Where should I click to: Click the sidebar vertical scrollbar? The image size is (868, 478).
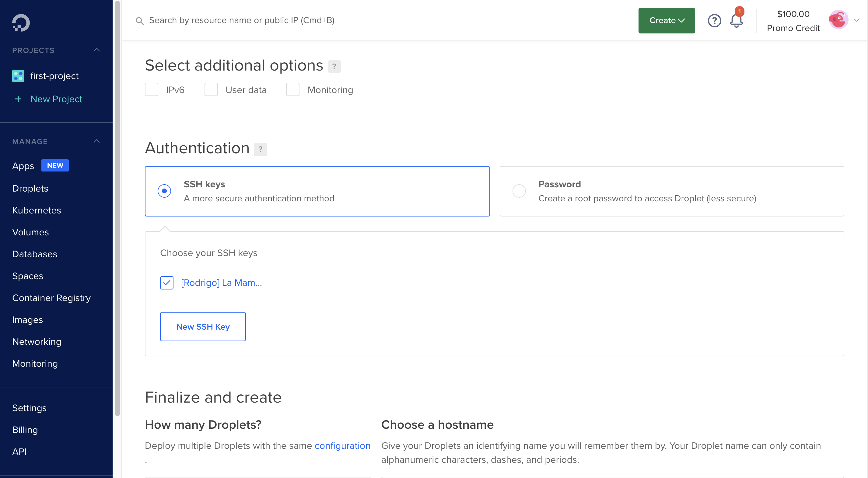click(117, 209)
